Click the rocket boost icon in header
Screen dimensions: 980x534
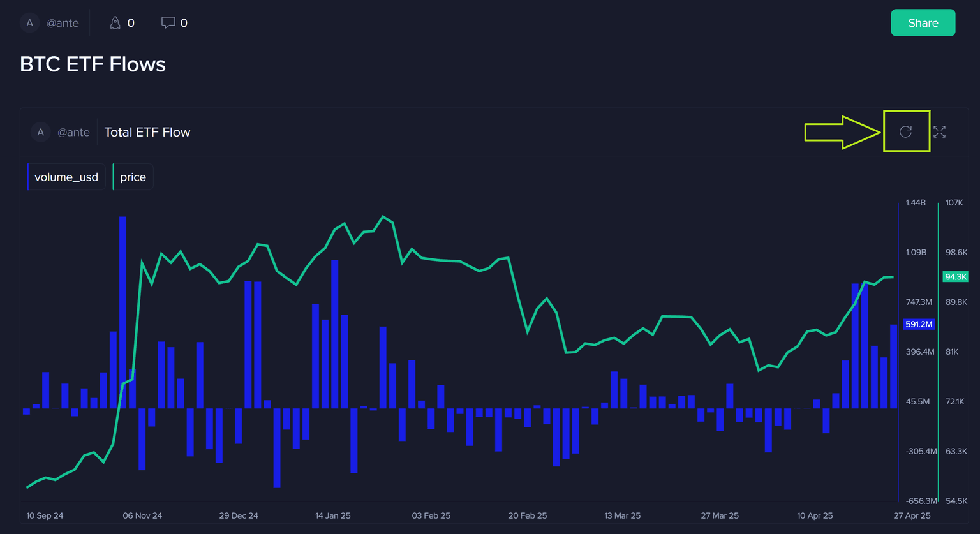tap(115, 23)
